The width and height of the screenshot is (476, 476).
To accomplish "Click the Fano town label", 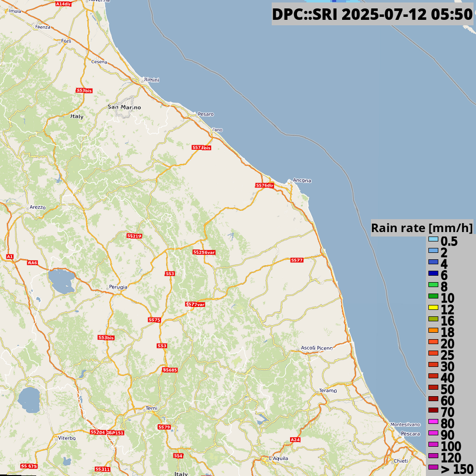I will tap(217, 130).
